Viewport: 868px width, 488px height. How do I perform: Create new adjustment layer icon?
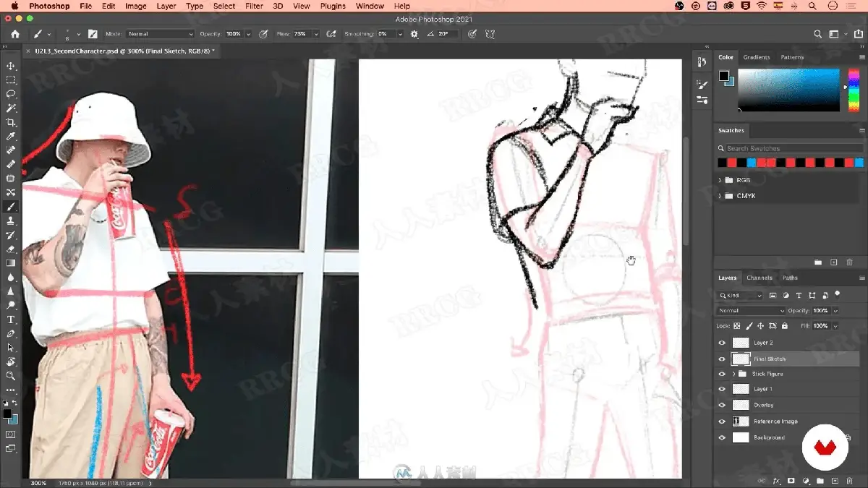806,481
